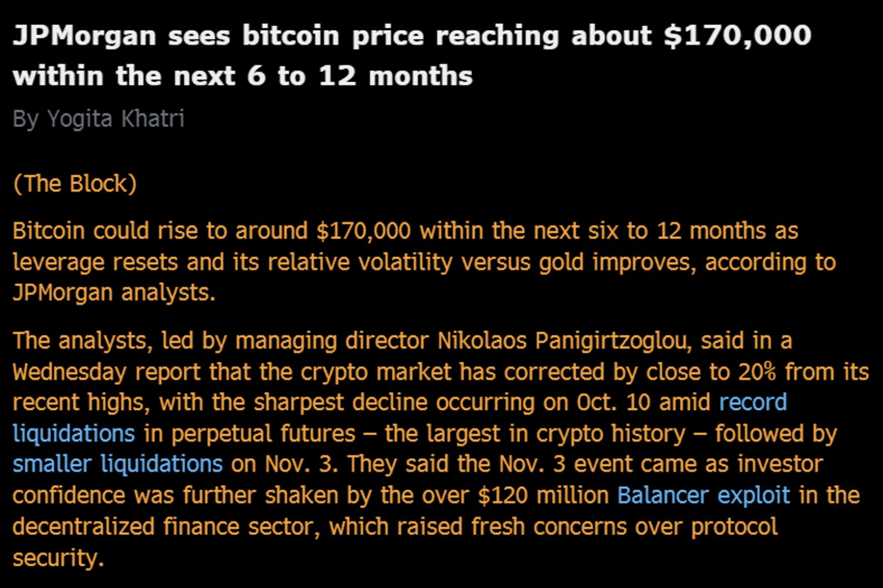Click "$170,000" in the first body paragraph
The image size is (883, 588).
(x=363, y=231)
